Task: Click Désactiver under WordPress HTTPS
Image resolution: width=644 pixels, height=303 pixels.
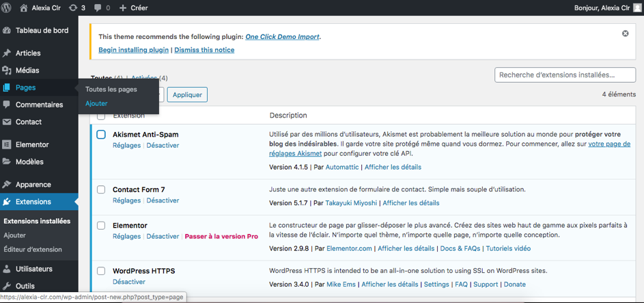Action: click(129, 282)
